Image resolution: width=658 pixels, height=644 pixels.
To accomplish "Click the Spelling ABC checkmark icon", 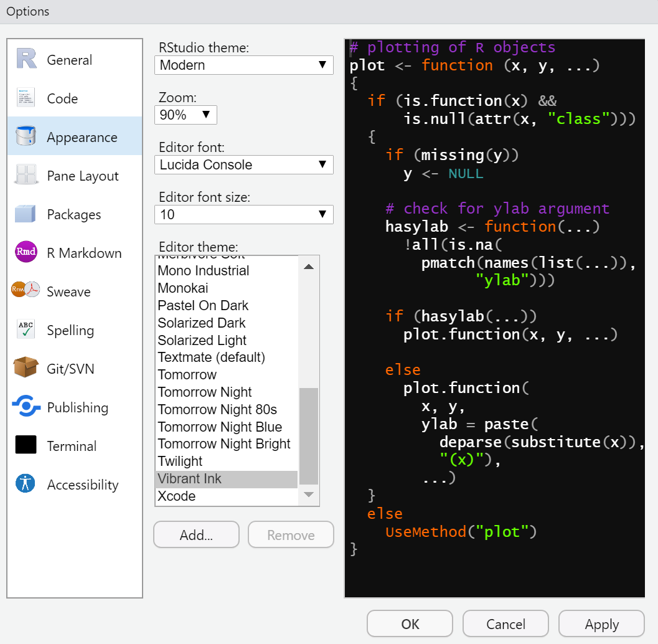I will coord(26,329).
